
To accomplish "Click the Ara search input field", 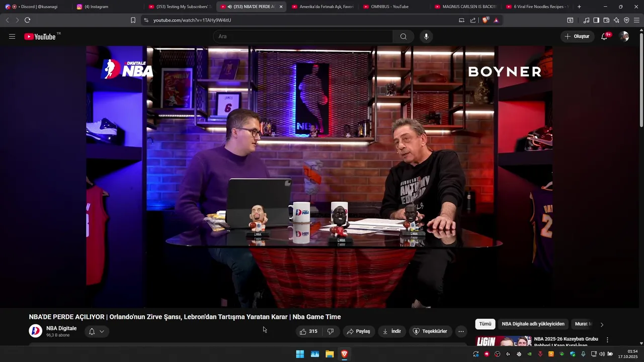I will point(303,36).
